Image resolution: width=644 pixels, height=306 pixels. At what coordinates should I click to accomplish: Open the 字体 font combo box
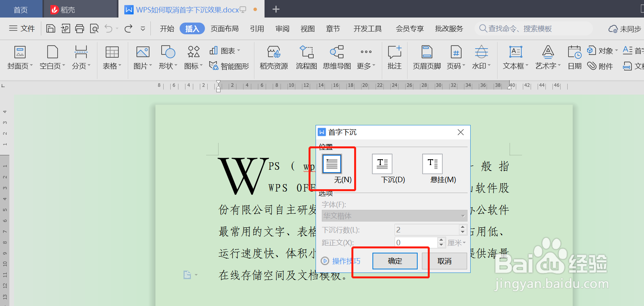click(x=394, y=216)
